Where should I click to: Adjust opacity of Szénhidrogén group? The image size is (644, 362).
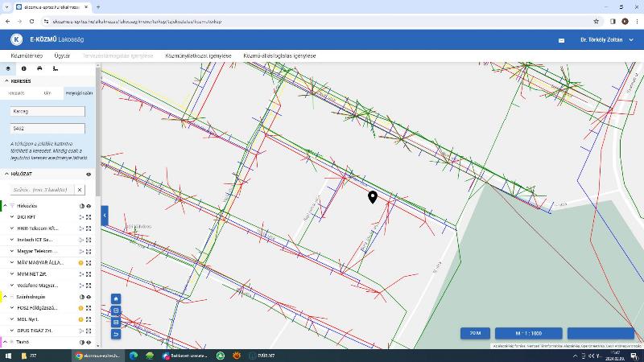click(82, 297)
